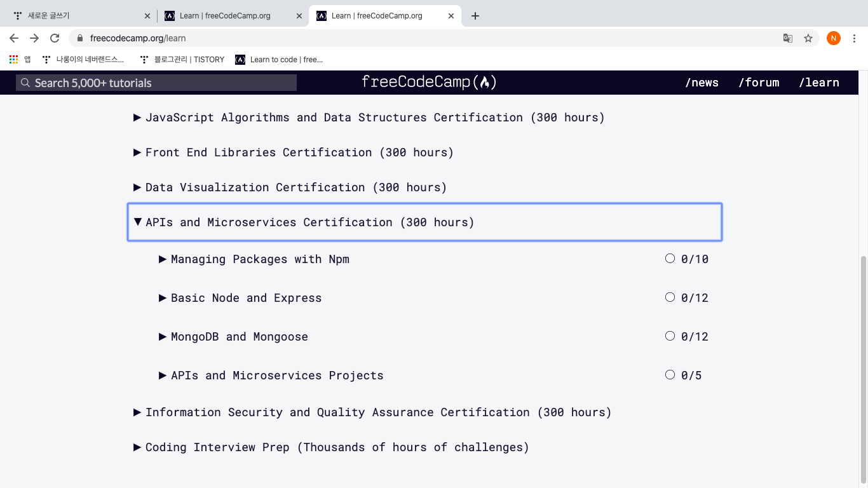
Task: Click the lock icon in the address bar
Action: (80, 38)
